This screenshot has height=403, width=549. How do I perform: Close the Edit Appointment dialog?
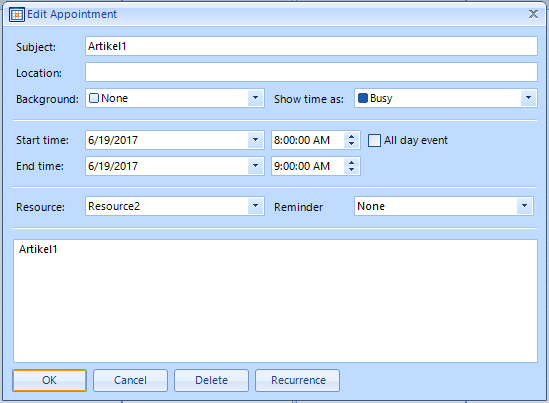533,14
